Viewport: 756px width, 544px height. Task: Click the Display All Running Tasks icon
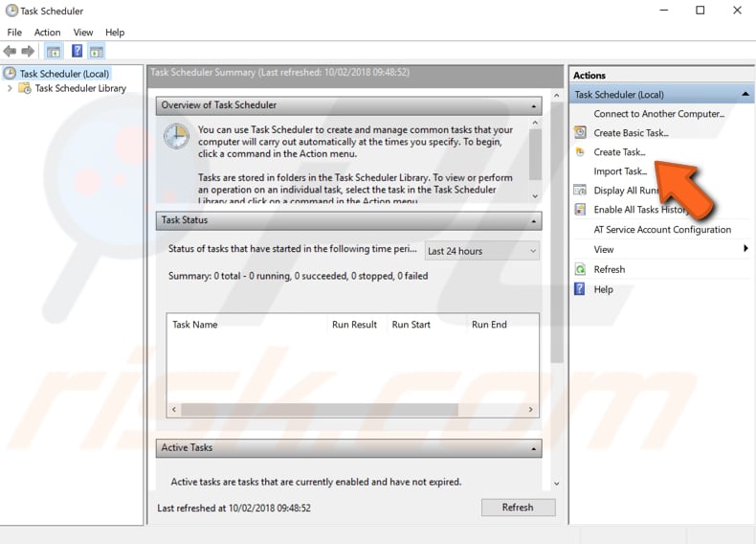[580, 190]
